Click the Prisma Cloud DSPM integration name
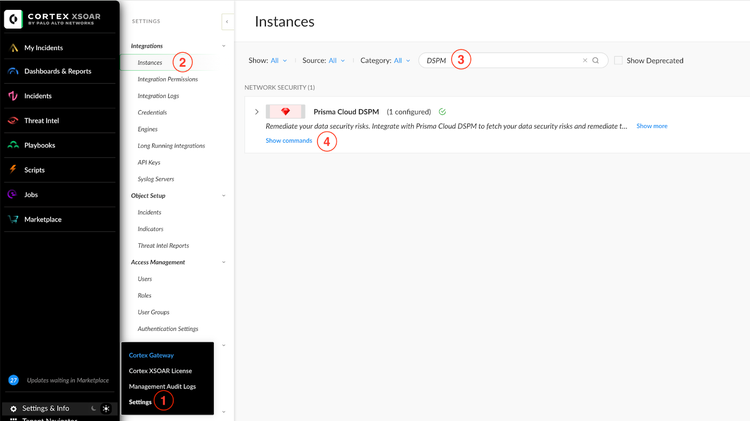The height and width of the screenshot is (421, 750). click(346, 111)
